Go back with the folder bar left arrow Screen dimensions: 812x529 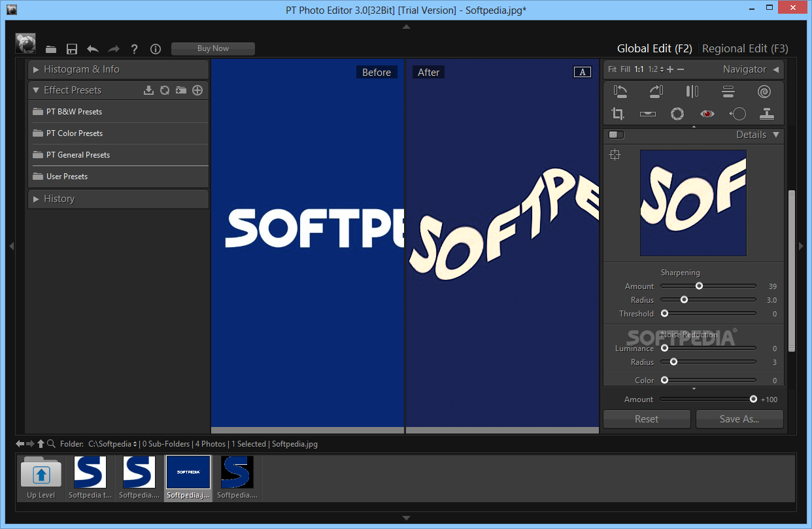tap(20, 443)
